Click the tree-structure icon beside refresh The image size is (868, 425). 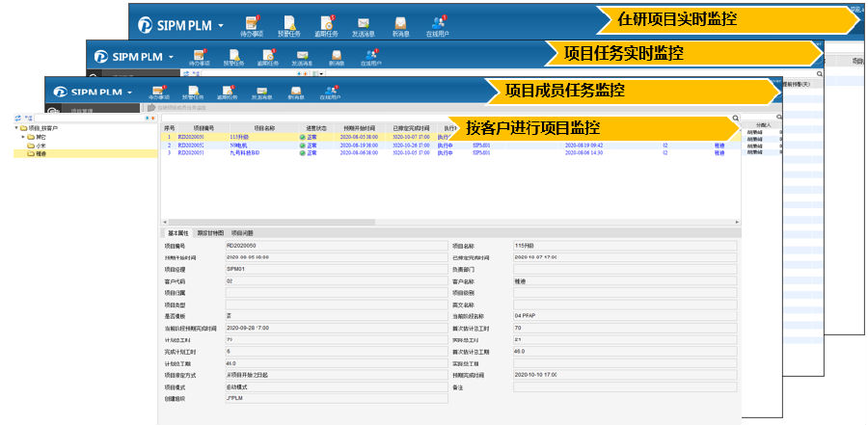click(28, 118)
